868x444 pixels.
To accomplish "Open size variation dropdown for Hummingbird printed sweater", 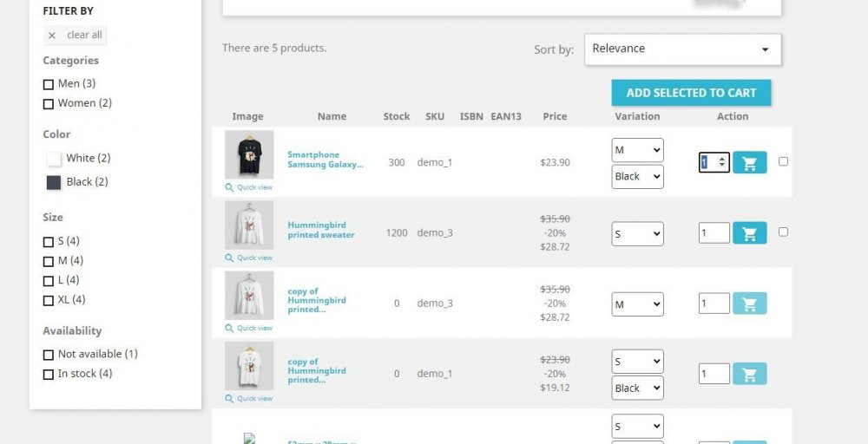I will (637, 233).
